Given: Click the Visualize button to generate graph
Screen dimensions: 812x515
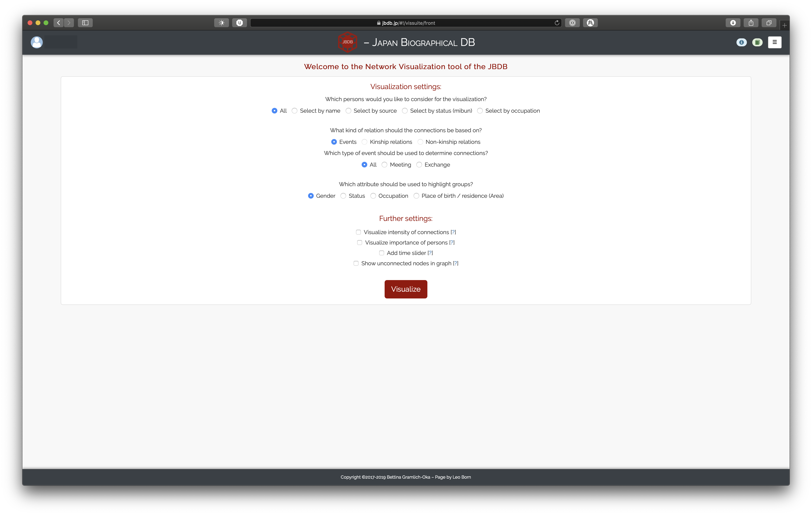Looking at the screenshot, I should (x=406, y=289).
